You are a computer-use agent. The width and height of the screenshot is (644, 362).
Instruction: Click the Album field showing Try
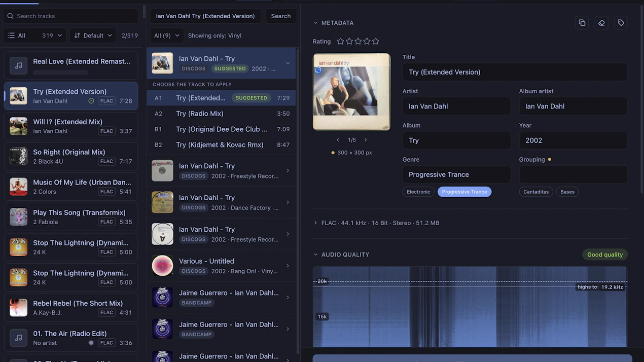tap(457, 140)
